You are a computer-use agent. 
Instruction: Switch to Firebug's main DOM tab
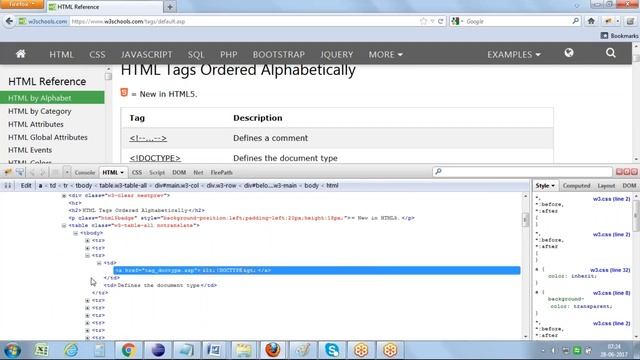tap(179, 172)
